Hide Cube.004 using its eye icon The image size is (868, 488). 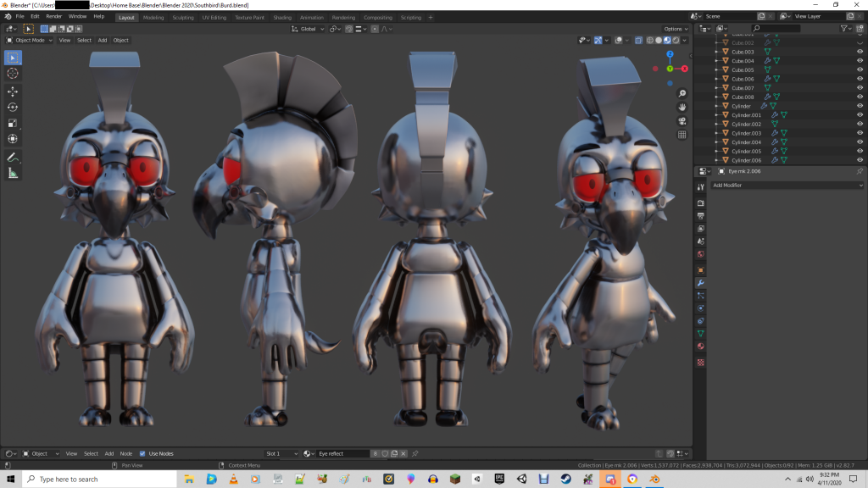click(860, 61)
